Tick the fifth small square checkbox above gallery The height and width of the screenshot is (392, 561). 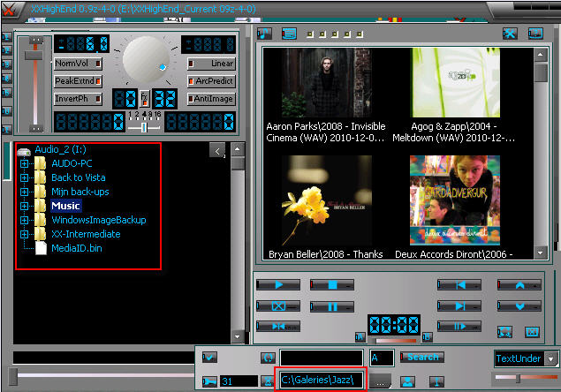(360, 34)
